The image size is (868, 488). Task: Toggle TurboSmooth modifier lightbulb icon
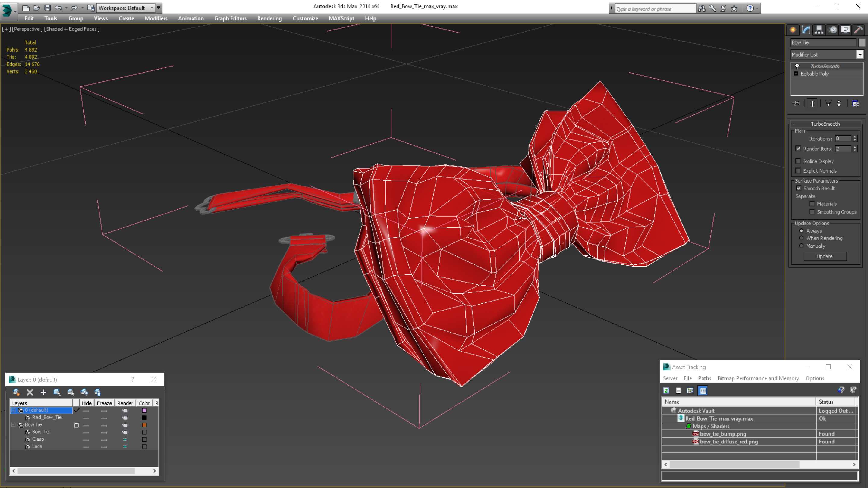pos(797,66)
